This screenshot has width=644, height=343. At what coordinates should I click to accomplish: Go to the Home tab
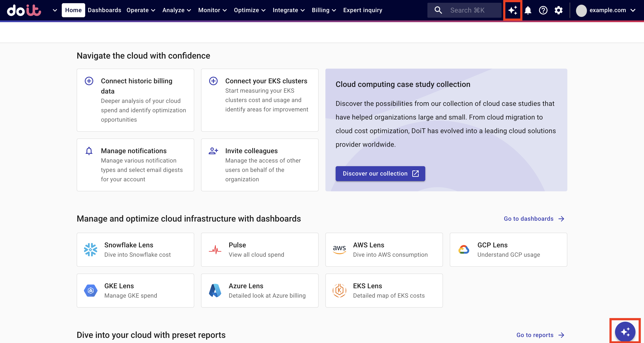tap(73, 10)
